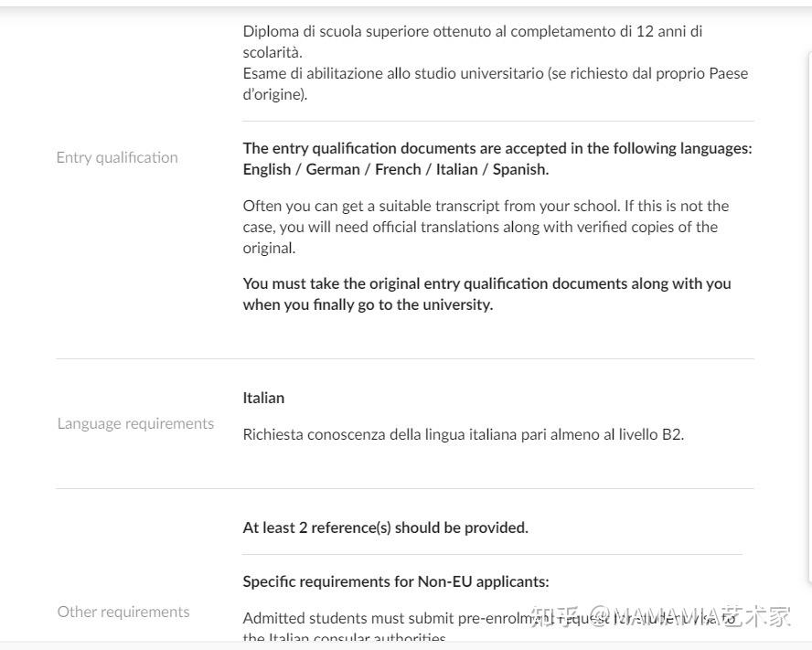The height and width of the screenshot is (650, 812).
Task: Select the bold Italian language heading
Action: (263, 398)
